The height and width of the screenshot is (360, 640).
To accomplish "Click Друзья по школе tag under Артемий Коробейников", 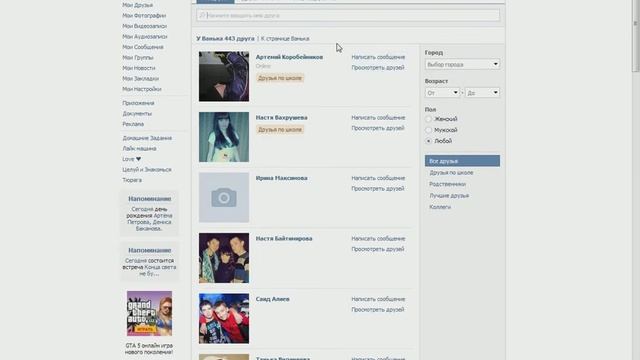I will tap(280, 78).
